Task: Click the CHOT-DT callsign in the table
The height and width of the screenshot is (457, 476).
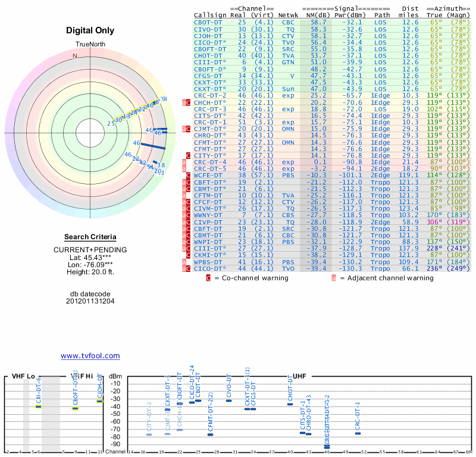Action: pyautogui.click(x=208, y=55)
